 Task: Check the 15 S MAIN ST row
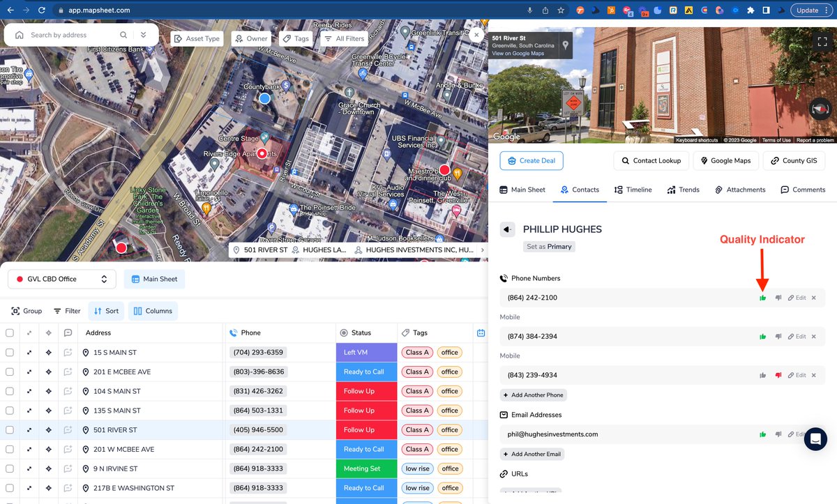(10, 353)
